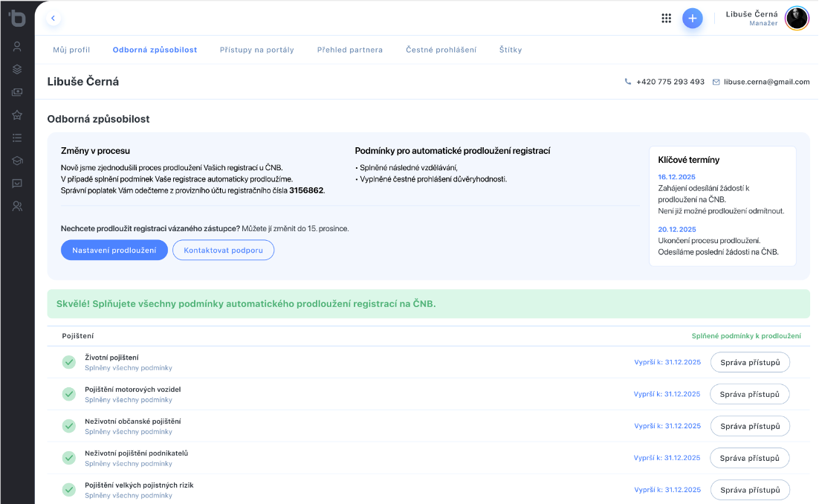
Task: Open the person profile sidebar icon
Action: coord(17,46)
